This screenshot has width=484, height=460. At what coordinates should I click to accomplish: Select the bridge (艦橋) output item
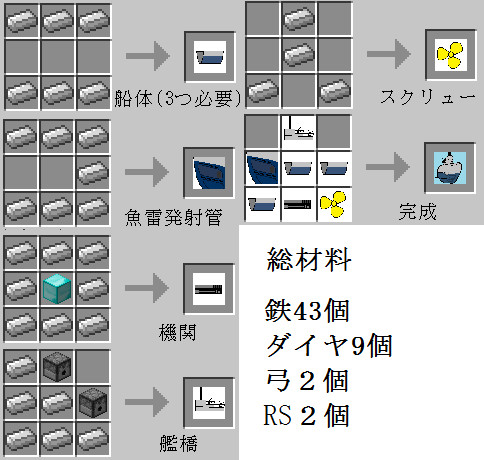(209, 403)
